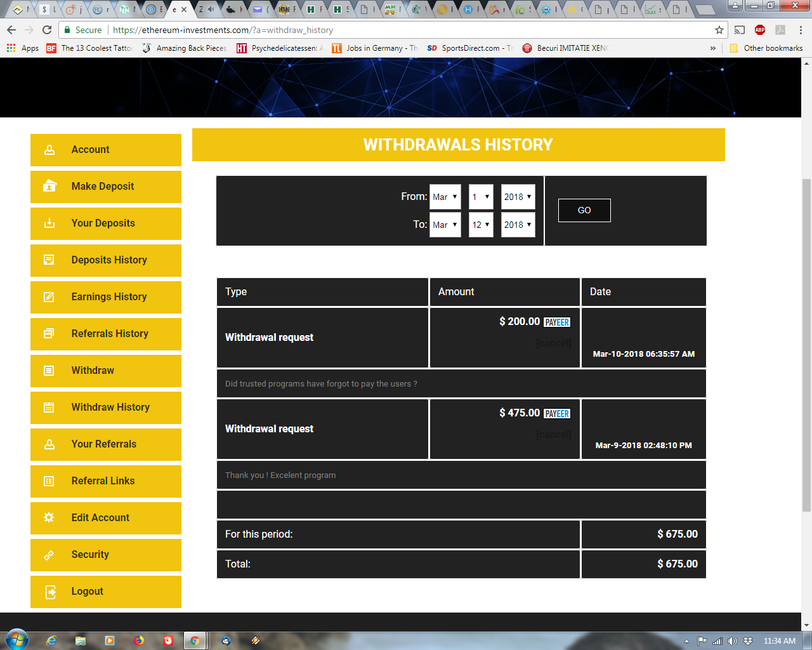Open the To year dropdown
The width and height of the screenshot is (812, 650).
[x=518, y=225]
